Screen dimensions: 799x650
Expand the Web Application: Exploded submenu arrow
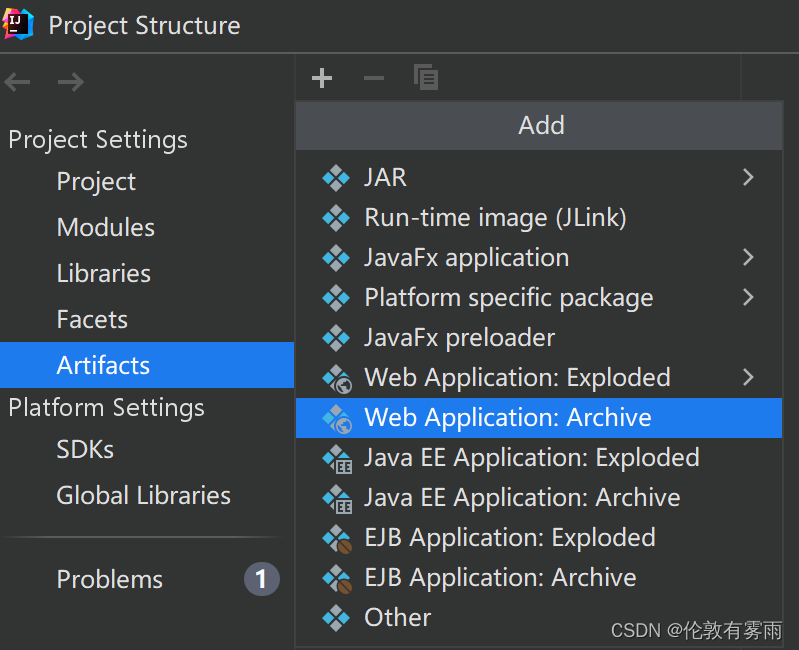pos(748,377)
